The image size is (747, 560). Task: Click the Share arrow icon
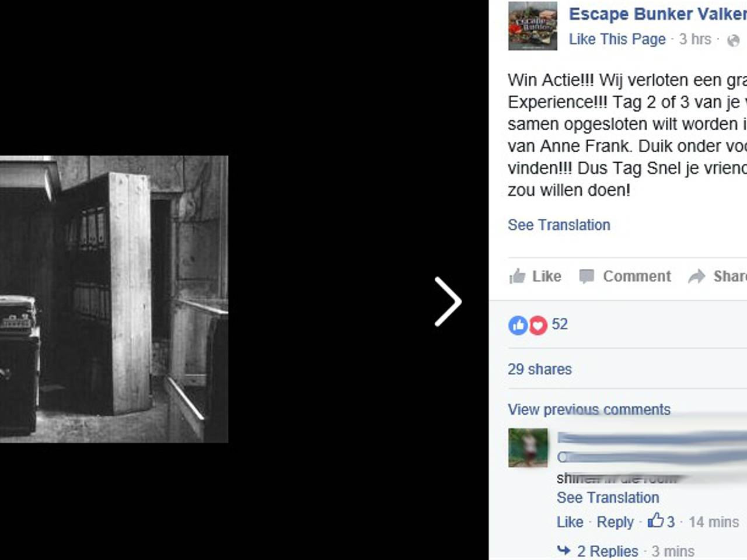697,276
